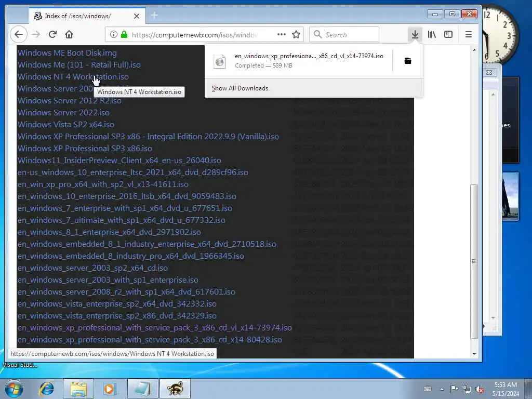Click the forward navigation arrow
The width and height of the screenshot is (532, 399).
[x=36, y=34]
